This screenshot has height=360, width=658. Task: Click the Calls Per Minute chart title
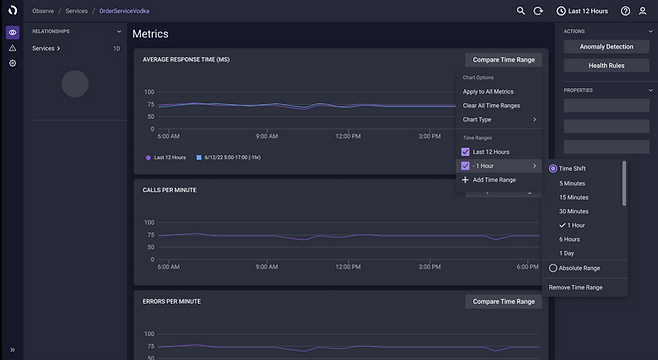click(170, 190)
